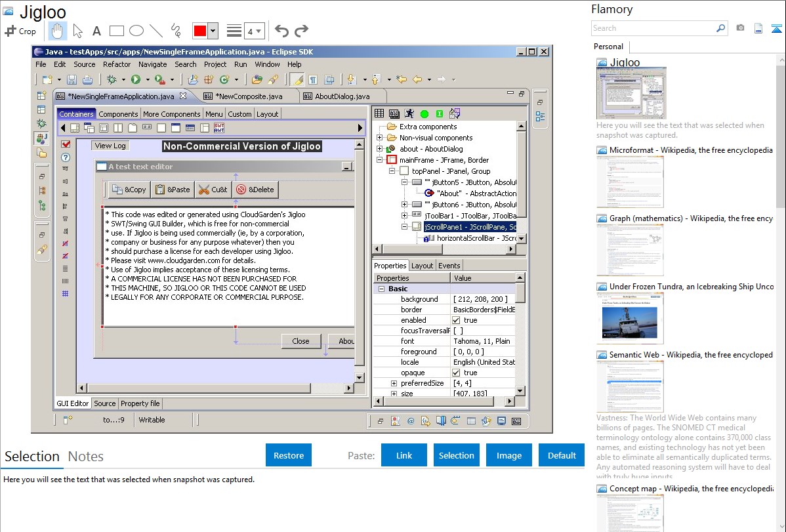Click the &Copy button in test editor
The width and height of the screenshot is (786, 532).
tap(129, 190)
